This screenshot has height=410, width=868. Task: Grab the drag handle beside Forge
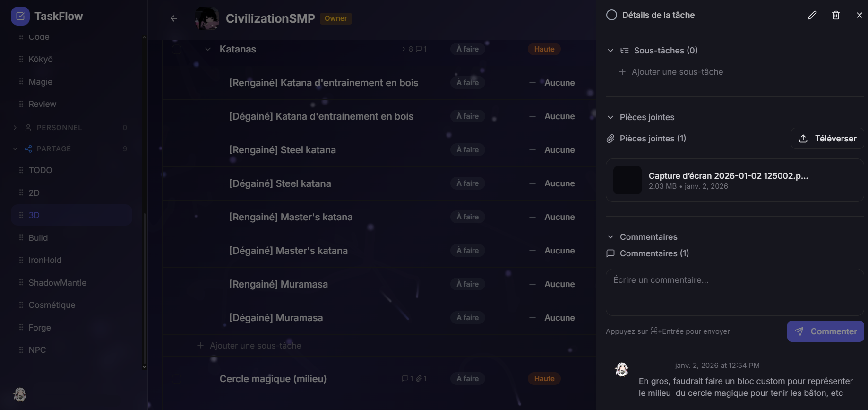pyautogui.click(x=21, y=328)
